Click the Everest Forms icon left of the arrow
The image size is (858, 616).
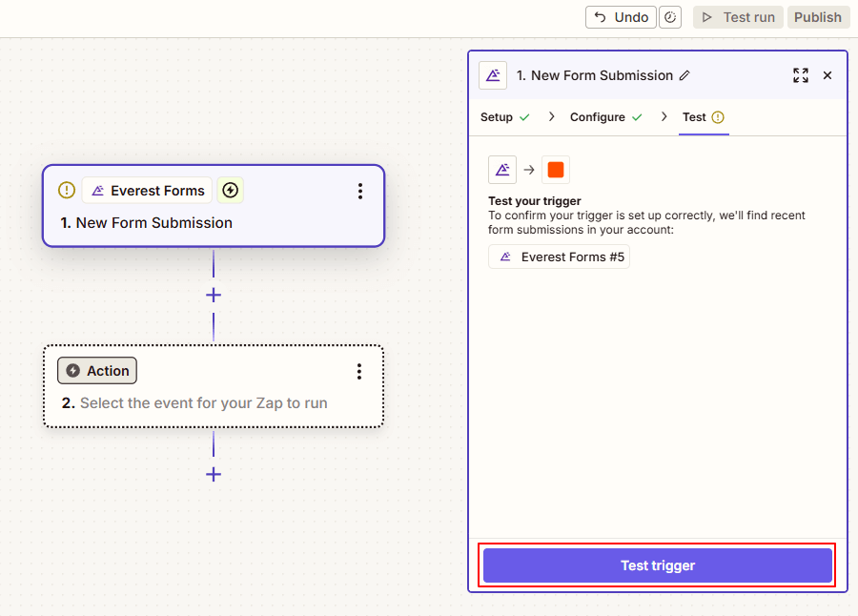(502, 169)
